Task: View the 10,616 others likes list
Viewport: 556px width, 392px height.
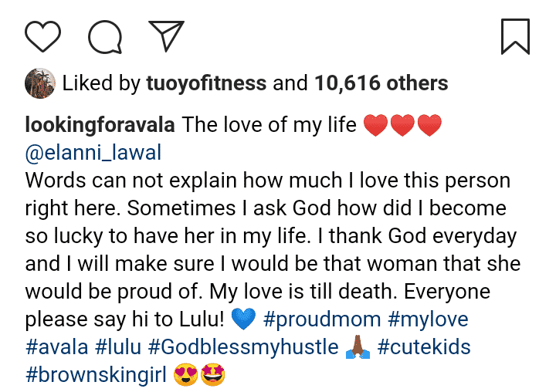Action: [381, 83]
